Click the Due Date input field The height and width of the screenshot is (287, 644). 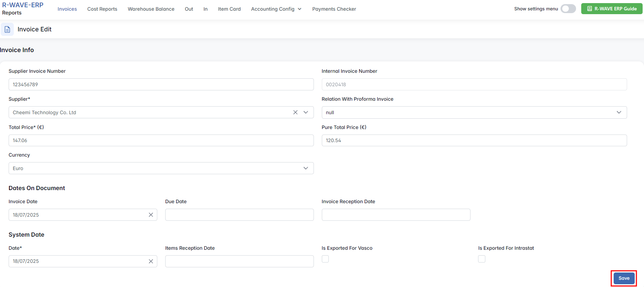click(239, 215)
